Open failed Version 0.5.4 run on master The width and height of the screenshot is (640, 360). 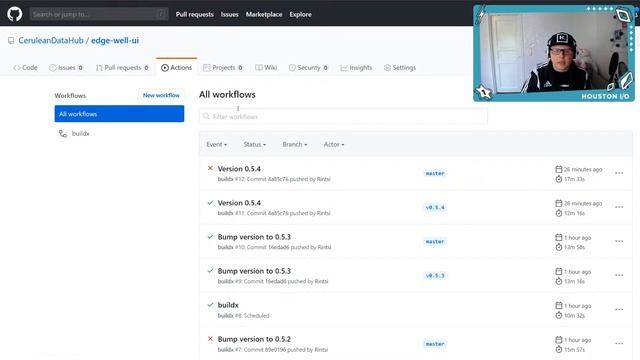[x=239, y=169]
